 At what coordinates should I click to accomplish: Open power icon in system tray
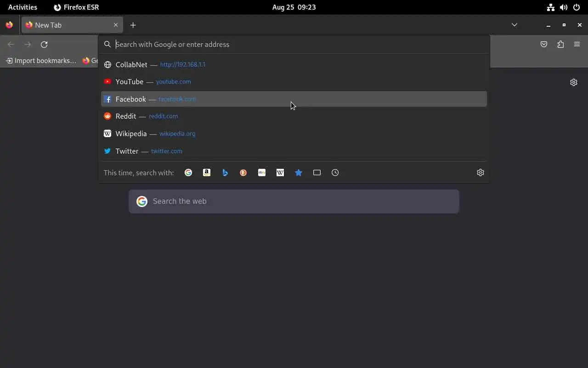(576, 7)
